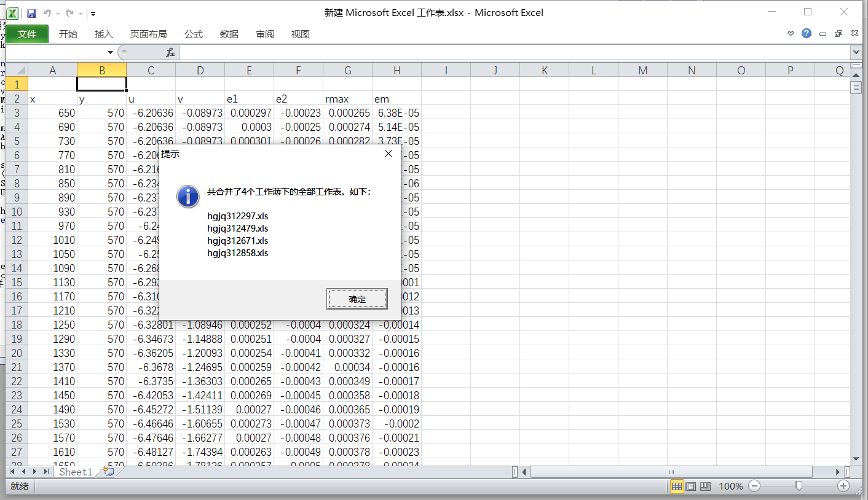Viewport: 868px width, 500px height.
Task: Click the Insert Function fx icon
Action: (171, 53)
